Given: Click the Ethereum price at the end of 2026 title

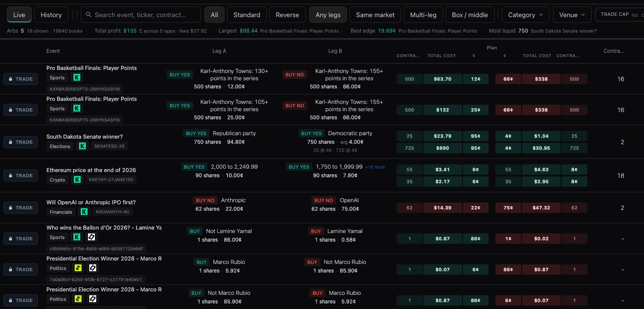Looking at the screenshot, I should [91, 170].
